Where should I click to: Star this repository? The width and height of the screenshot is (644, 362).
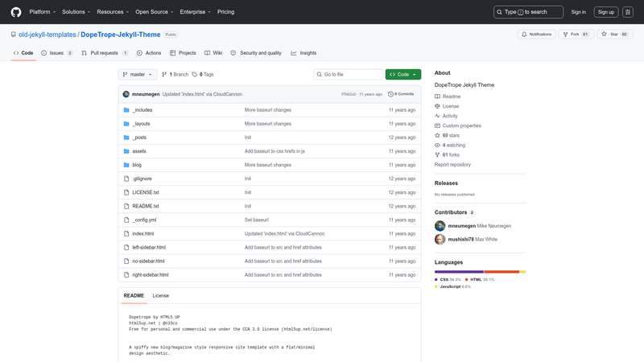614,35
